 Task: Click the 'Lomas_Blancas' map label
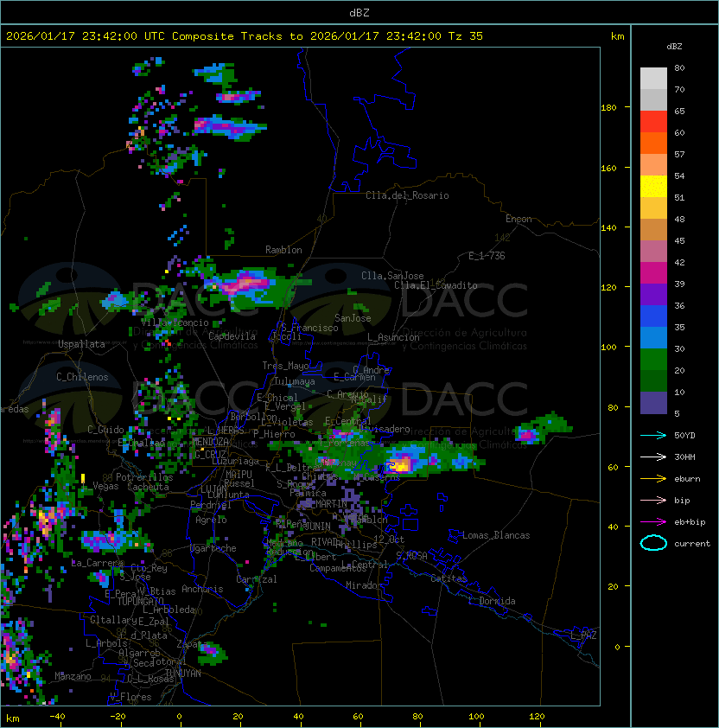496,535
